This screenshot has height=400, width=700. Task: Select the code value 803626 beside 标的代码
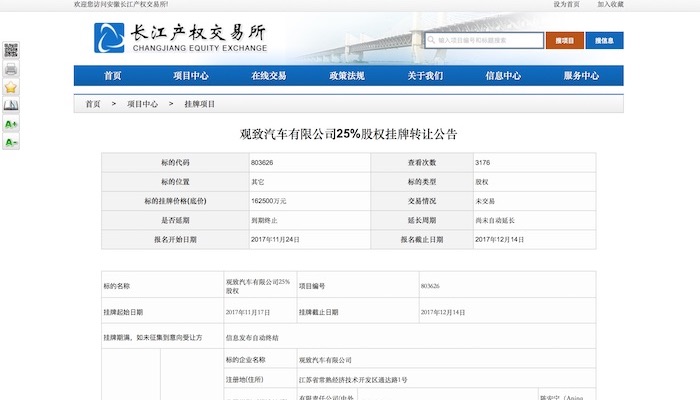click(262, 162)
